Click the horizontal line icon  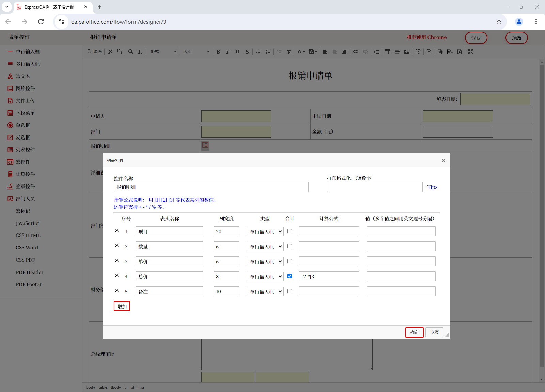397,52
